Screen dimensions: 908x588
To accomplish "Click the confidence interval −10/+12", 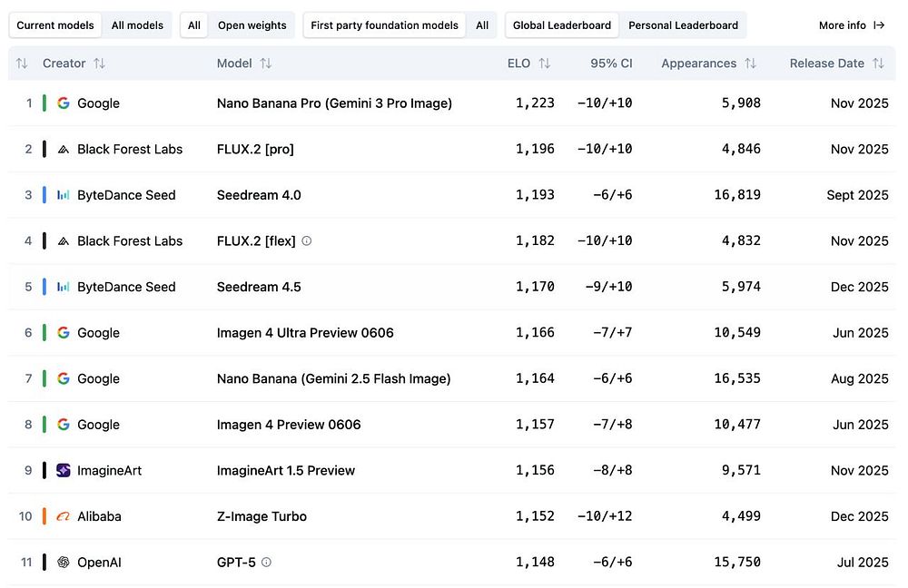I will point(605,516).
